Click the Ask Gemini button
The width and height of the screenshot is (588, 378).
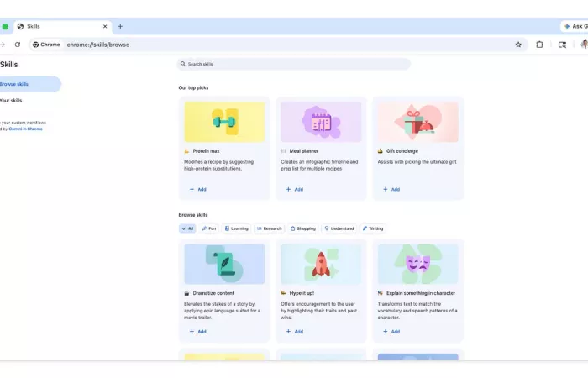click(575, 26)
